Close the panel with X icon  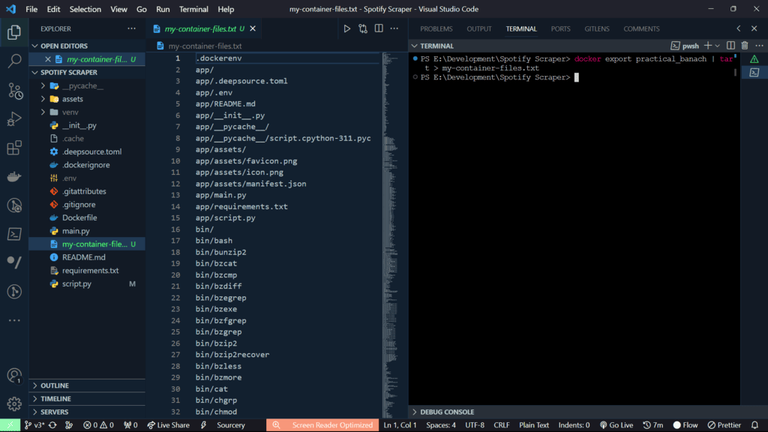(x=754, y=29)
